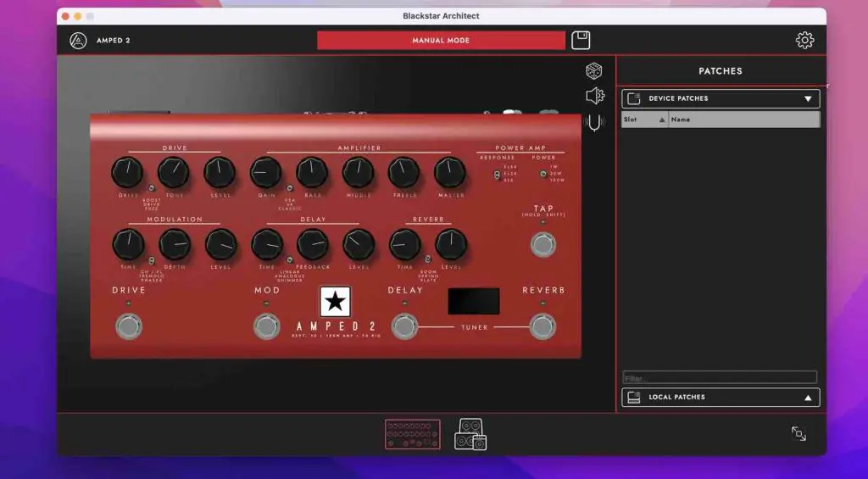Click the patch Filter input field
Viewport: 868px width, 479px height.
[720, 377]
